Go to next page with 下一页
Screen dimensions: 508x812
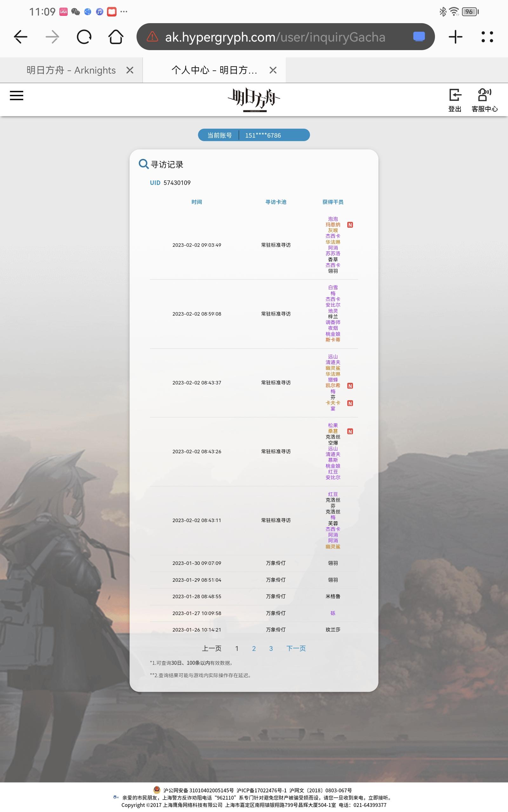click(296, 649)
